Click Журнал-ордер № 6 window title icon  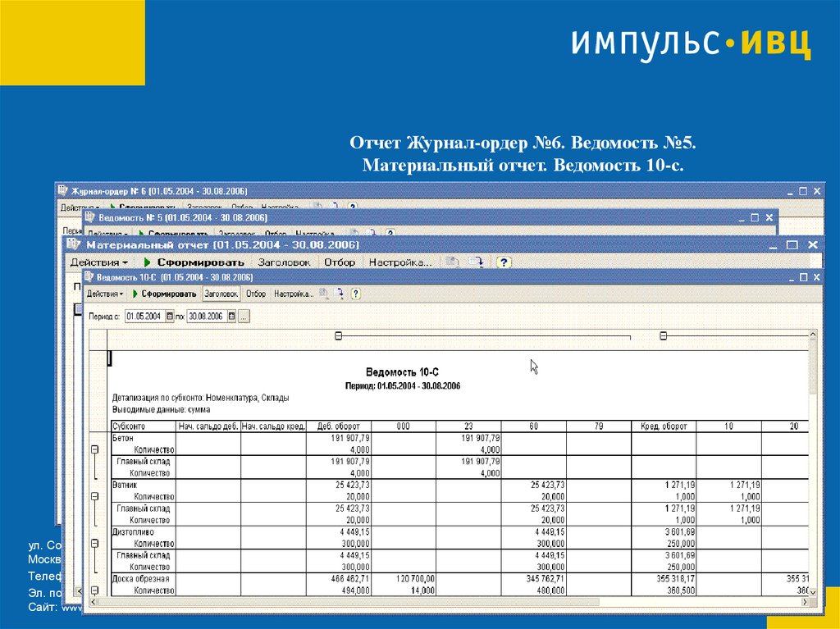(62, 190)
